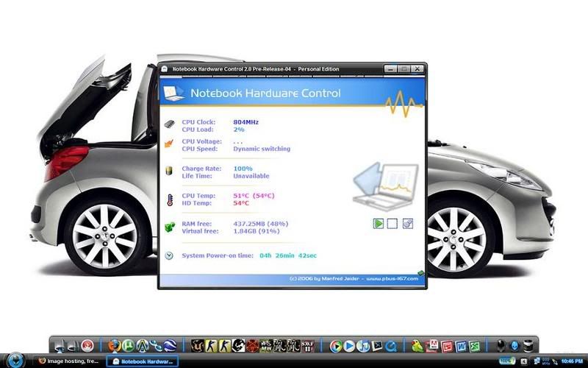Click the green RAM cubes icon
Viewport: 588px width, 368px height.
(169, 227)
